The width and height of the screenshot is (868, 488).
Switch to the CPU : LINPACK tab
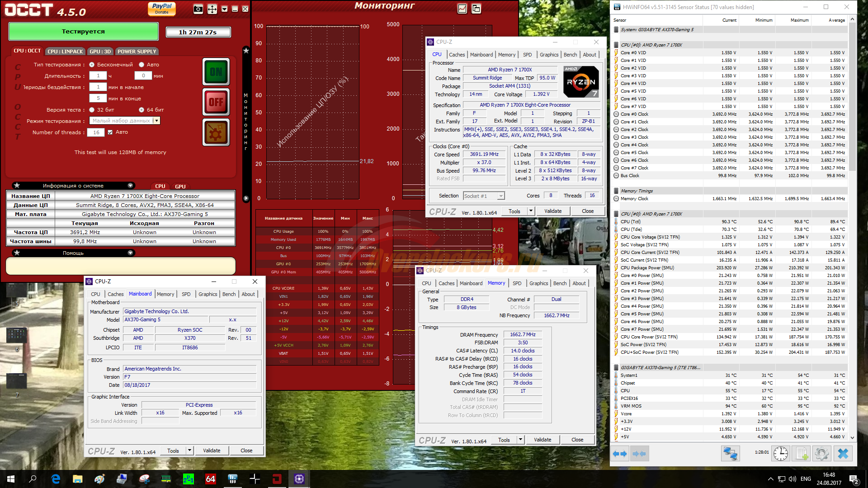65,52
